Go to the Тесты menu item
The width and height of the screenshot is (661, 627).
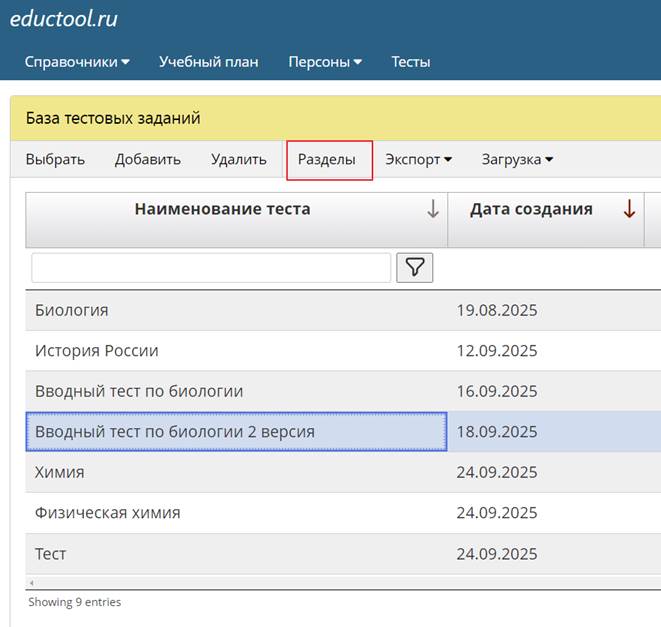410,62
